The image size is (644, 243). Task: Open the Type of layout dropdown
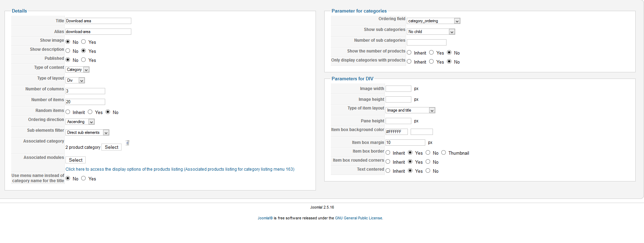point(75,80)
